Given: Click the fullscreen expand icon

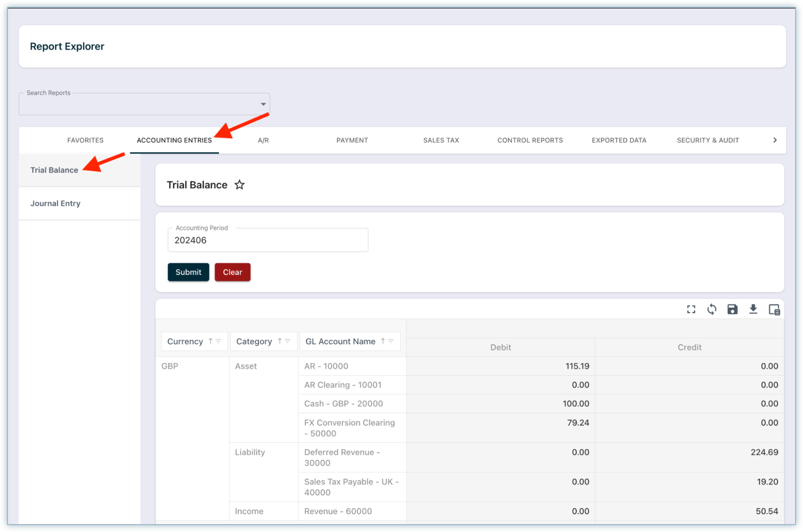Looking at the screenshot, I should [x=691, y=309].
